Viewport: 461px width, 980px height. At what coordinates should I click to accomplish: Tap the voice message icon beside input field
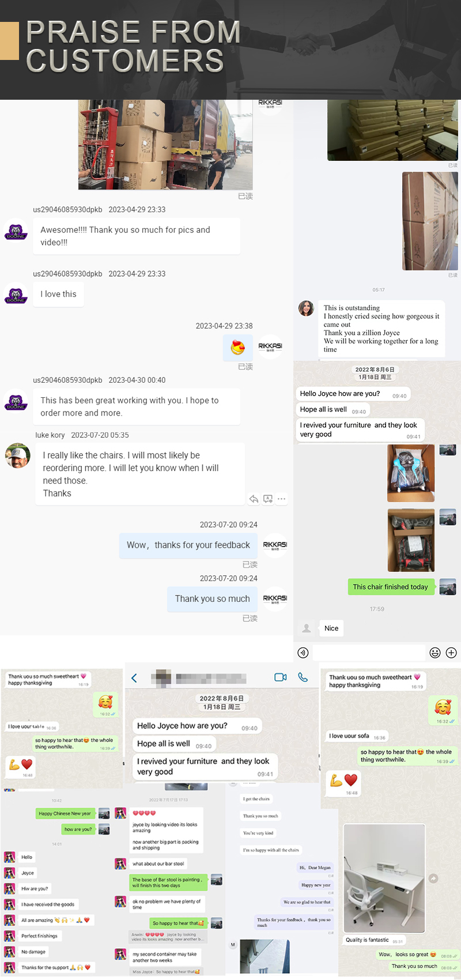(303, 653)
